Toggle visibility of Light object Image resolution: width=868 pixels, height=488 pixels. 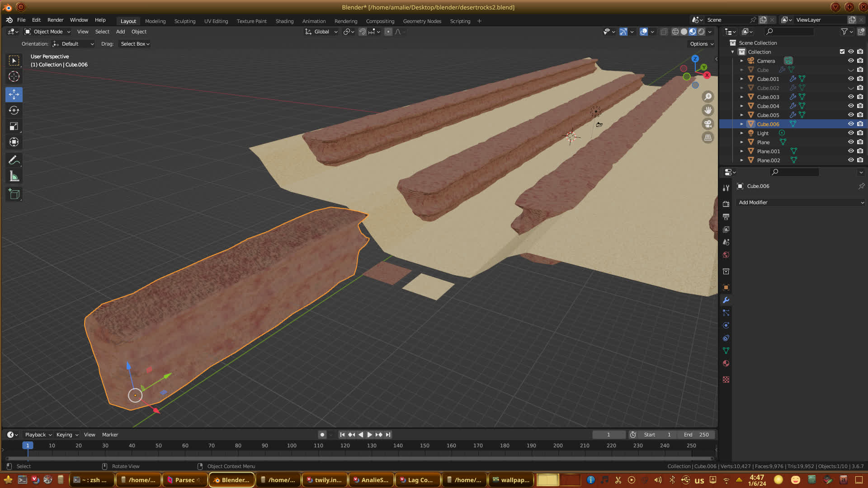[850, 133]
